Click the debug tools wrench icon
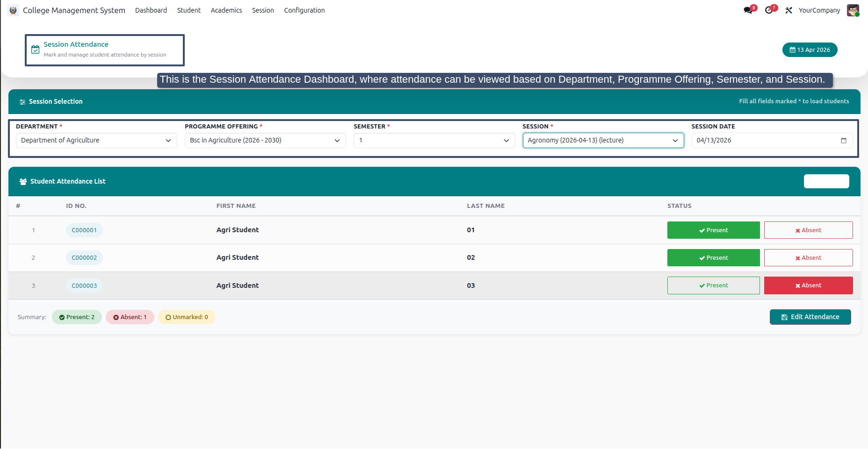This screenshot has width=868, height=449. tap(789, 10)
